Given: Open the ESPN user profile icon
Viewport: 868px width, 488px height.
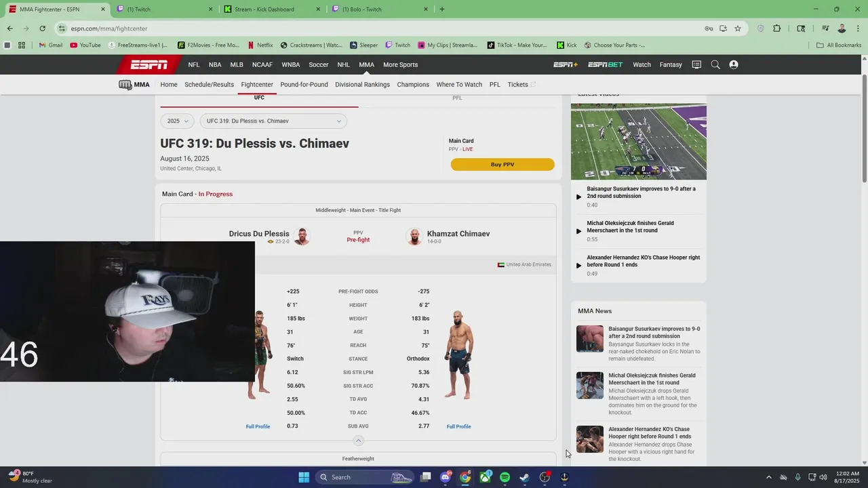Looking at the screenshot, I should pyautogui.click(x=733, y=64).
